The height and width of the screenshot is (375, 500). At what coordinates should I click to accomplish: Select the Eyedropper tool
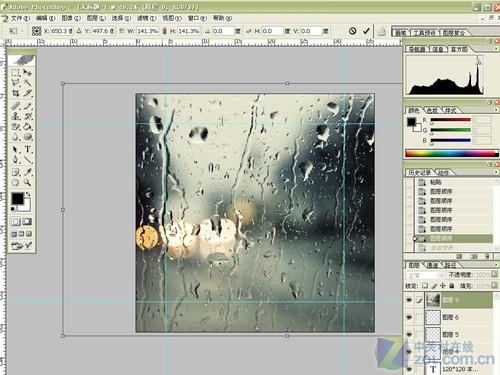pyautogui.click(x=28, y=172)
